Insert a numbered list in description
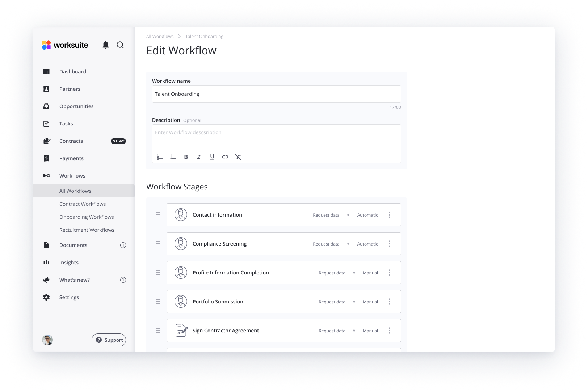The width and height of the screenshot is (588, 392). tap(160, 157)
